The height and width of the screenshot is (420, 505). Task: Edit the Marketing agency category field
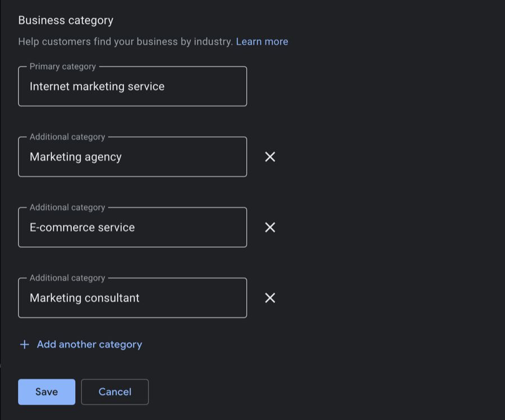(132, 157)
